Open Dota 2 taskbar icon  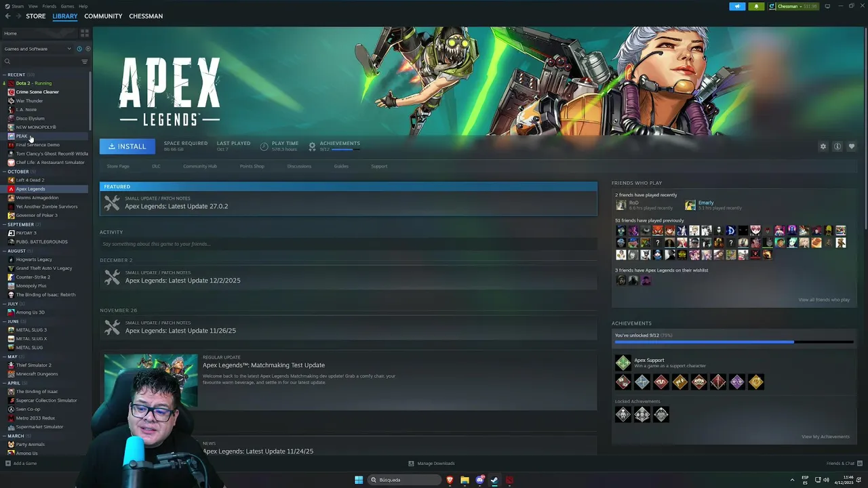(509, 480)
